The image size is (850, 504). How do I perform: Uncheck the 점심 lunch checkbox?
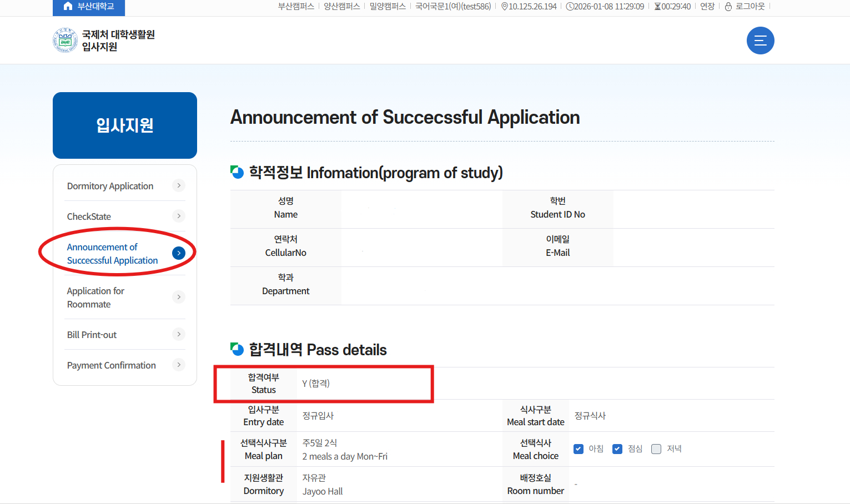coord(617,449)
